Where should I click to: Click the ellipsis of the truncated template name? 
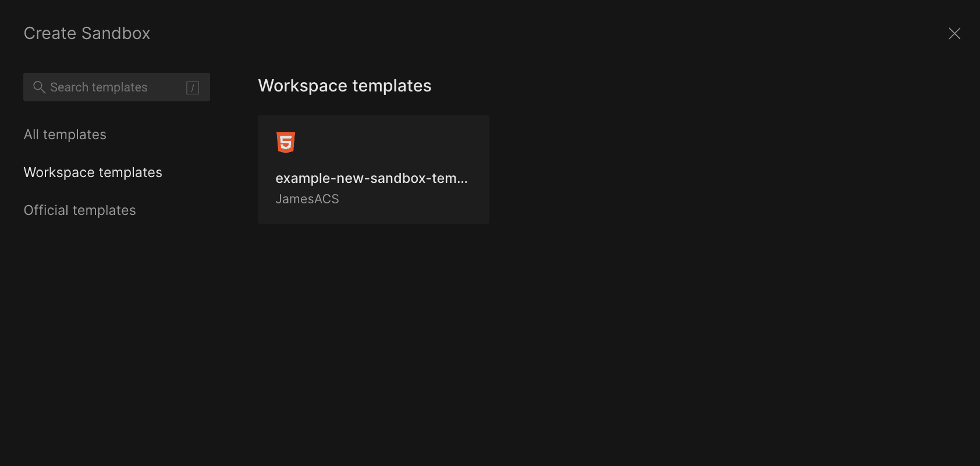(462, 179)
